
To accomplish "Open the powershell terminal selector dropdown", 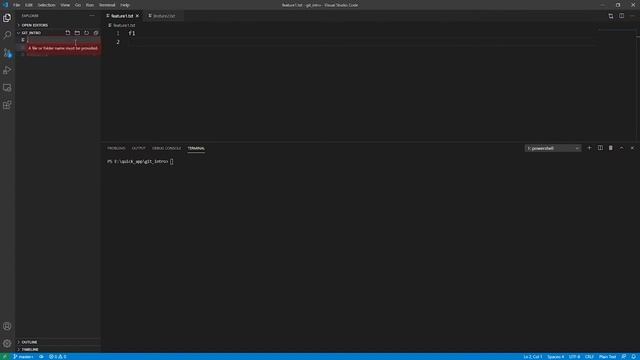I will pos(553,148).
